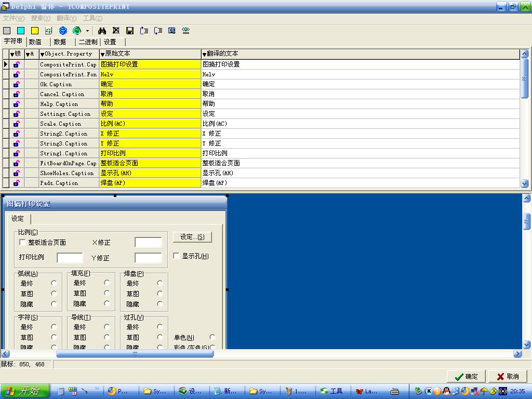Select 最终 radio in 字符(S) group

[54, 327]
